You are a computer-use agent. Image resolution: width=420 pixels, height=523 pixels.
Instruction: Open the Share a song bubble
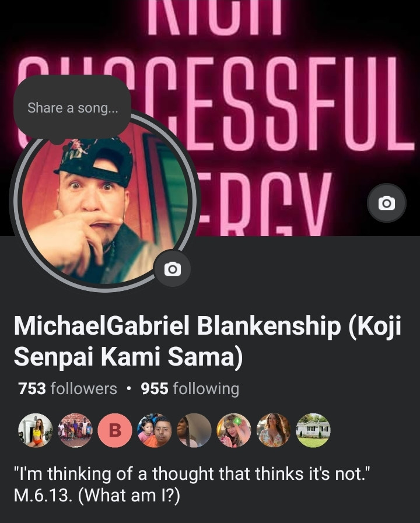(72, 108)
